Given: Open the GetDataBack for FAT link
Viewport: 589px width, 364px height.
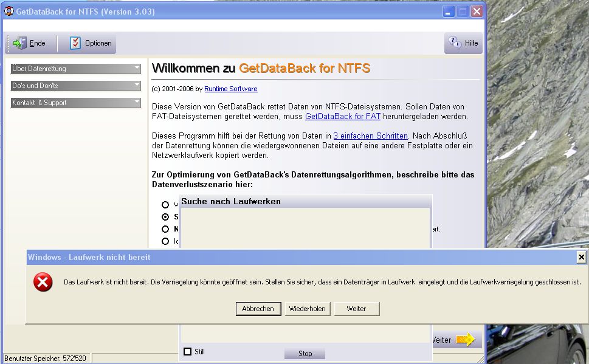Looking at the screenshot, I should click(343, 117).
